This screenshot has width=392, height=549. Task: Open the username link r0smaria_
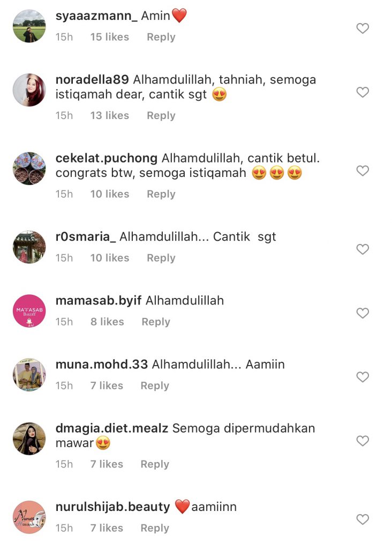coord(86,236)
